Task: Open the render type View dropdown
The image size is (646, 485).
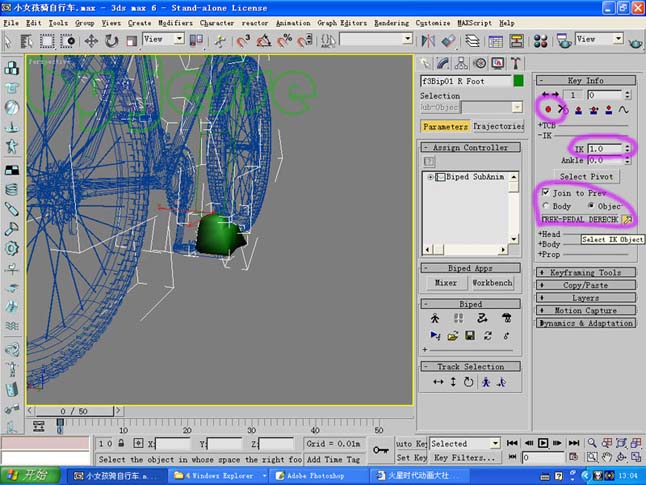Action: pyautogui.click(x=599, y=39)
